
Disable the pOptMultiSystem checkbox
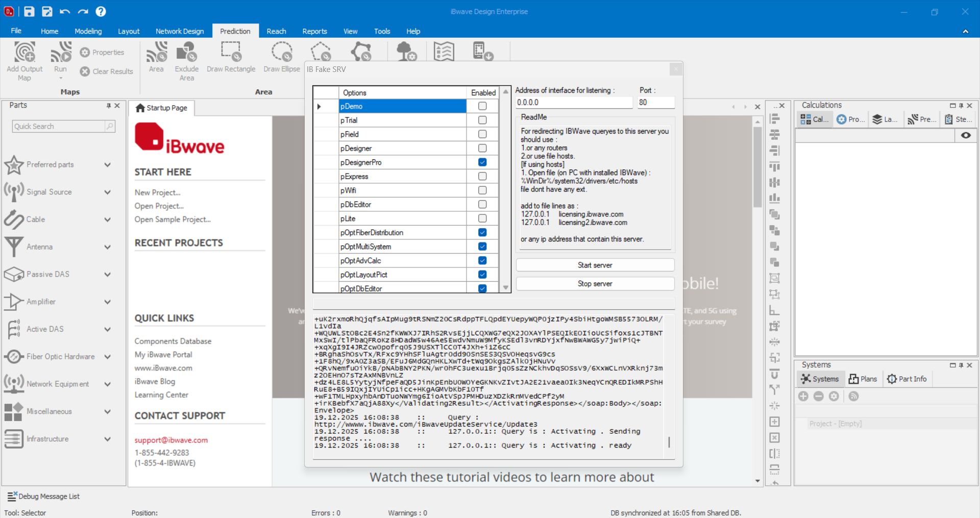pyautogui.click(x=482, y=246)
